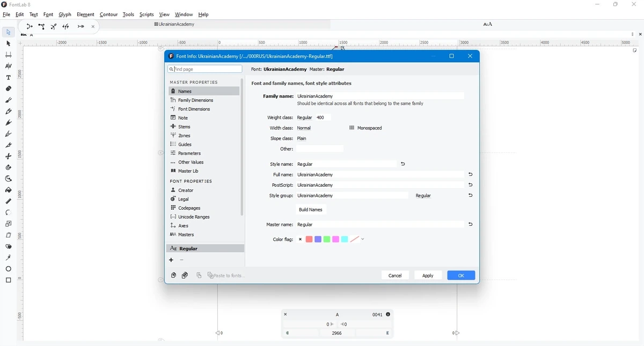
Task: Click the glyph info icon next to 0041
Action: [x=388, y=314]
